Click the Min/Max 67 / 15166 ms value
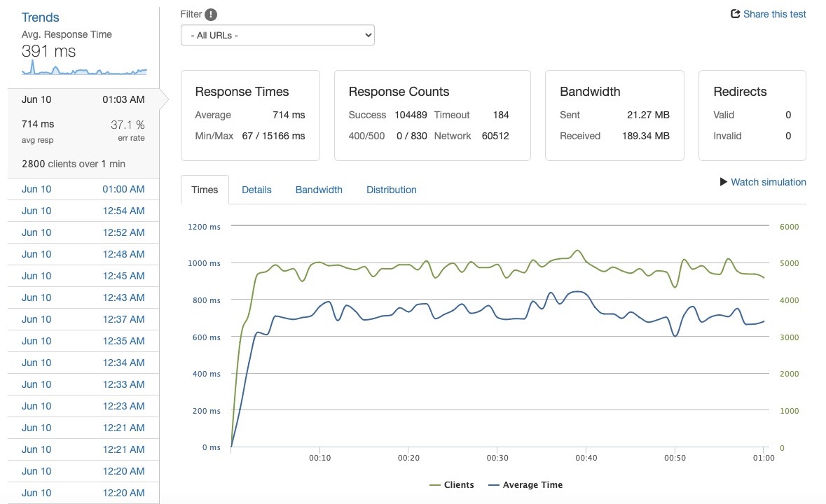Image resolution: width=826 pixels, height=504 pixels. (273, 136)
